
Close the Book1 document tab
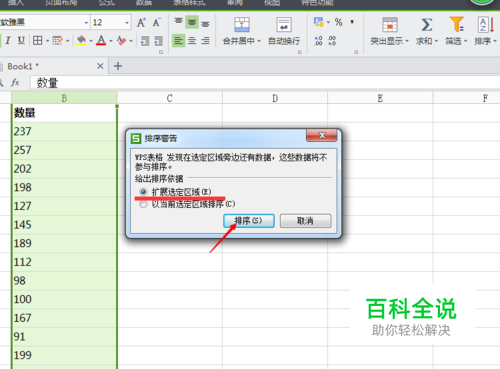coord(100,66)
